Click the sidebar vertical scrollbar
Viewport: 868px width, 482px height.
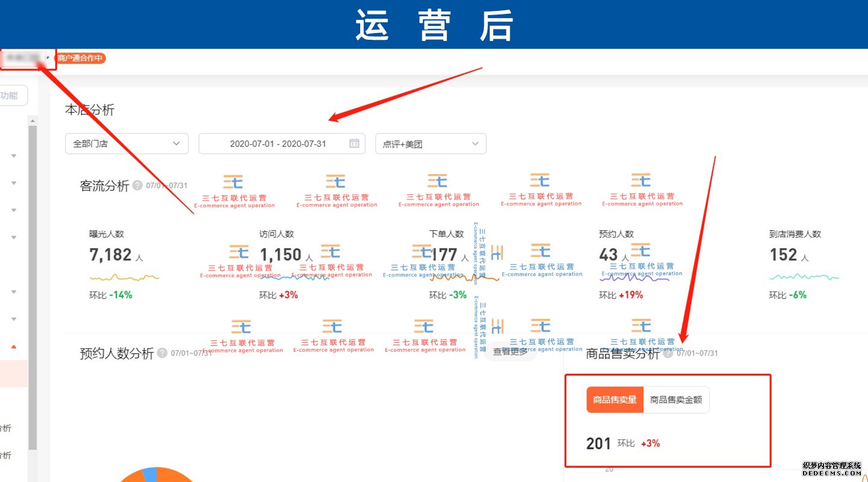(33, 271)
